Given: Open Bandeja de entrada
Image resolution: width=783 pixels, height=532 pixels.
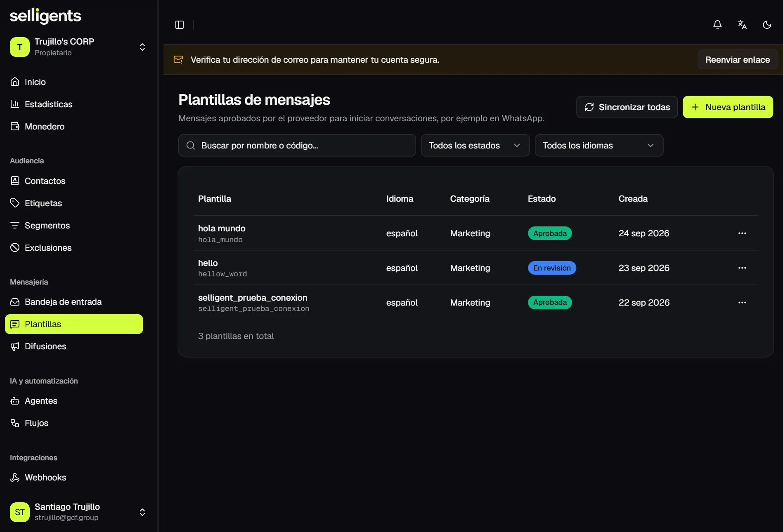Looking at the screenshot, I should tap(74, 302).
